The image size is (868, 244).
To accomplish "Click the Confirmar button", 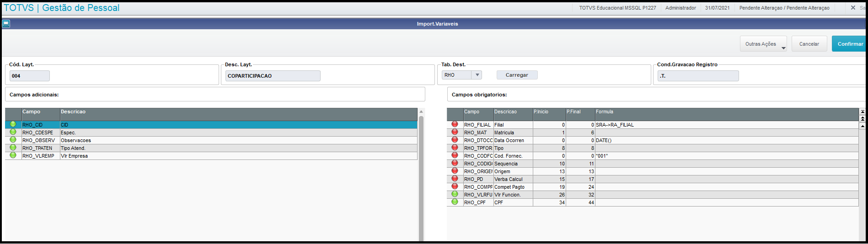I will [x=850, y=44].
